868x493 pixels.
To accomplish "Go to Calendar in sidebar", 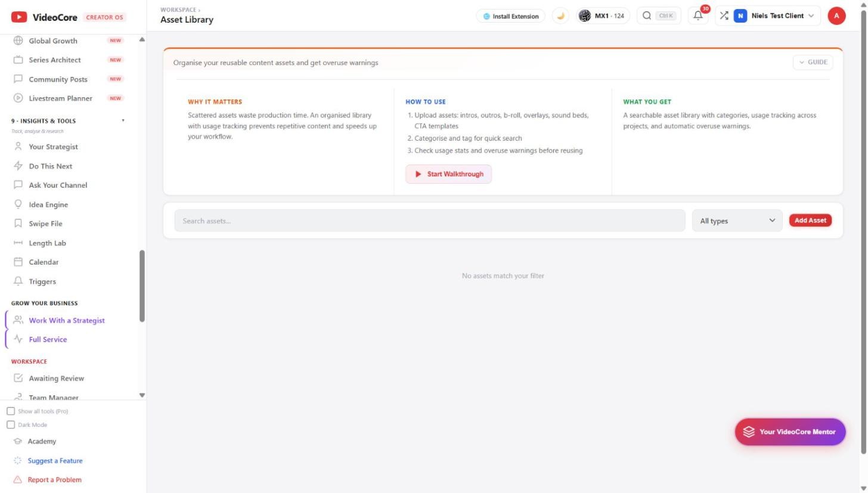I will click(x=44, y=262).
